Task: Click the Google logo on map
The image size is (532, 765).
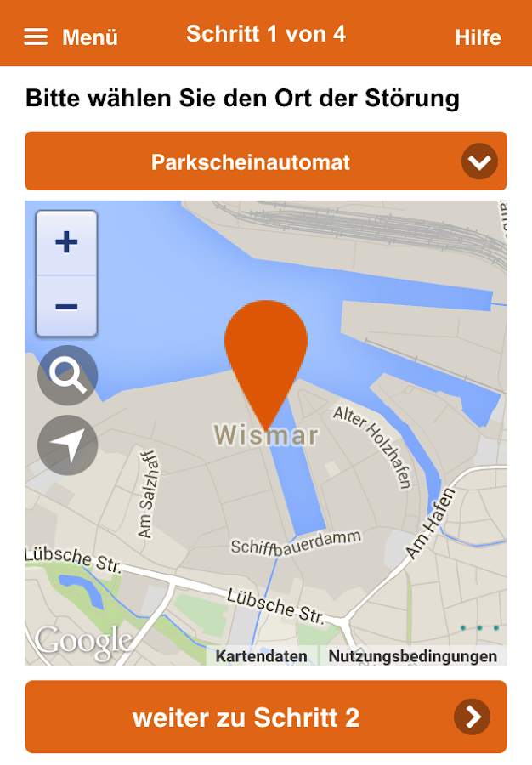Action: coord(83,641)
